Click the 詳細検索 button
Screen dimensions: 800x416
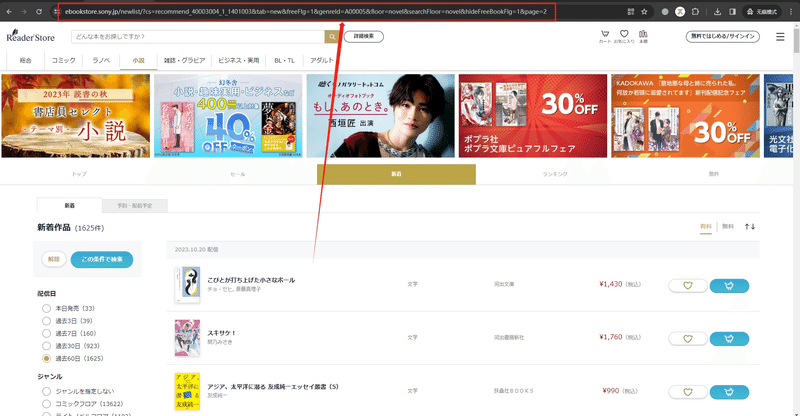pyautogui.click(x=364, y=36)
